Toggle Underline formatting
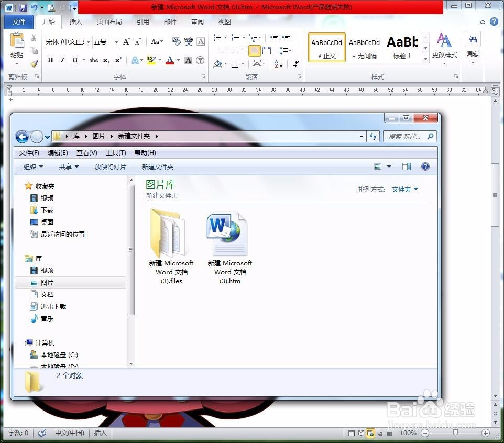The width and height of the screenshot is (504, 443). pos(75,60)
